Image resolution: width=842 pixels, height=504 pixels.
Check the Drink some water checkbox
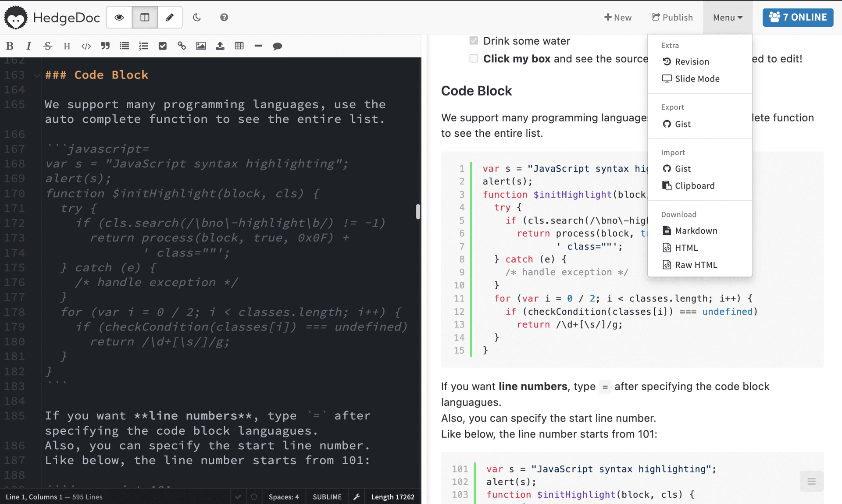474,40
